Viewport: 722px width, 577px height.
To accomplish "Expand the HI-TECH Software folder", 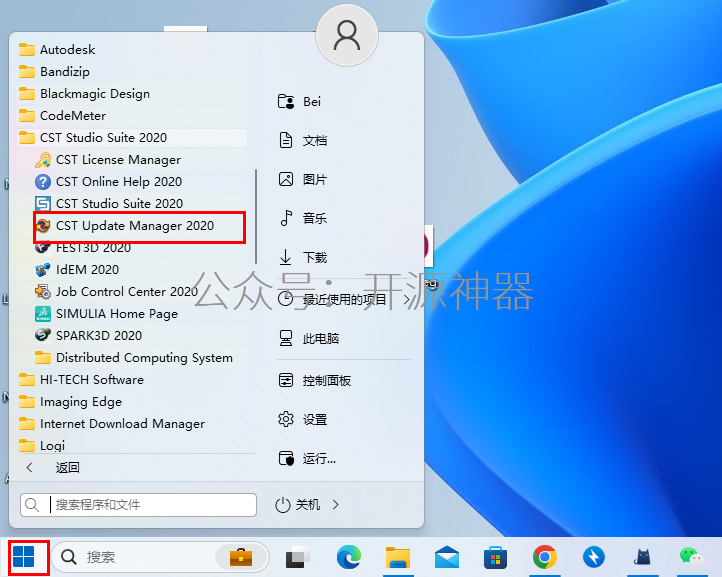I will tap(133, 379).
